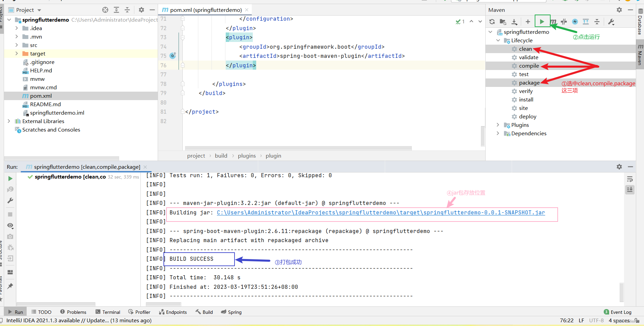Toggle skip tests mode lightning icon
The image size is (644, 326).
point(575,22)
